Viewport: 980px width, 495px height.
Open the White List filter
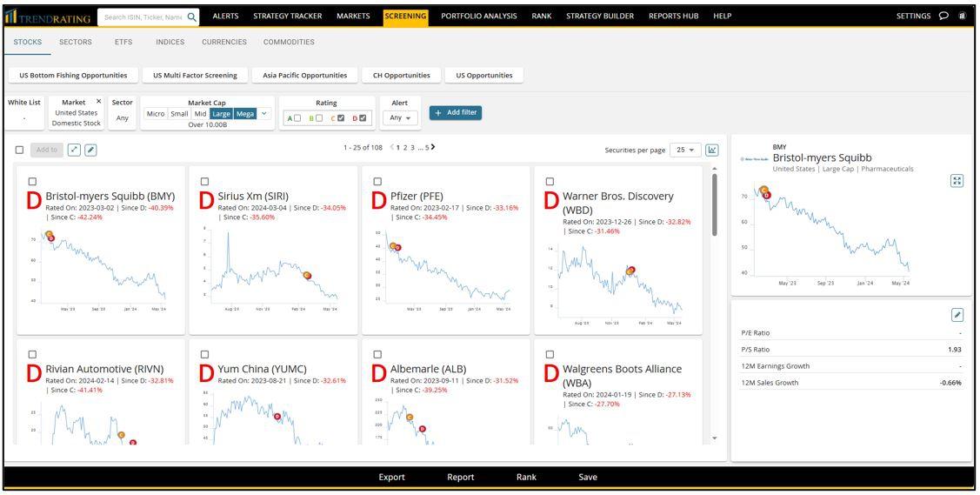pos(24,112)
